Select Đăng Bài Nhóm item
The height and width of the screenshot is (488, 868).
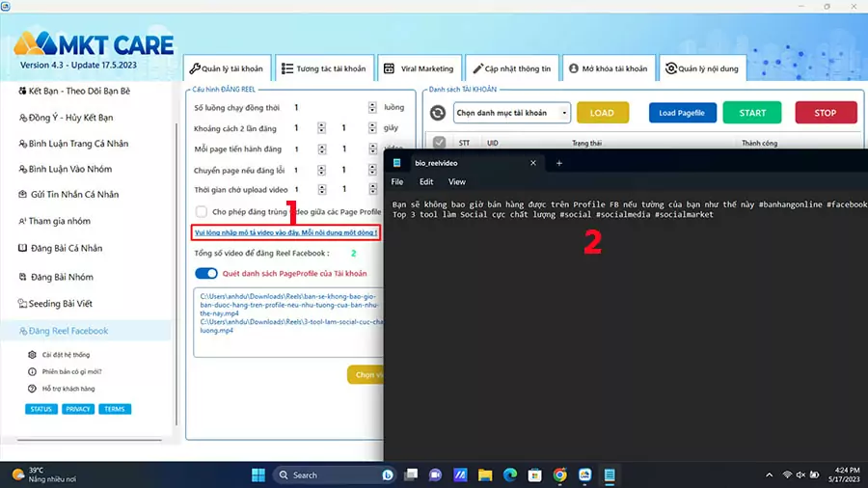56,277
